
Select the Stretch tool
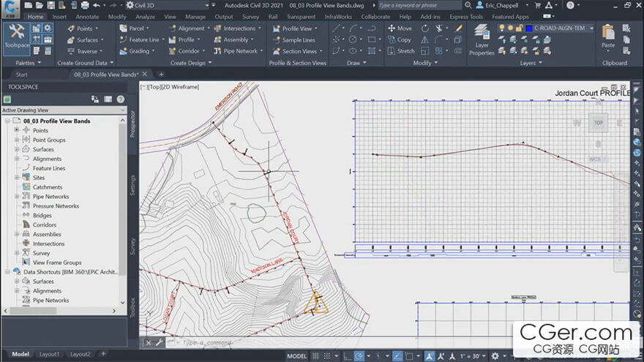click(x=401, y=51)
